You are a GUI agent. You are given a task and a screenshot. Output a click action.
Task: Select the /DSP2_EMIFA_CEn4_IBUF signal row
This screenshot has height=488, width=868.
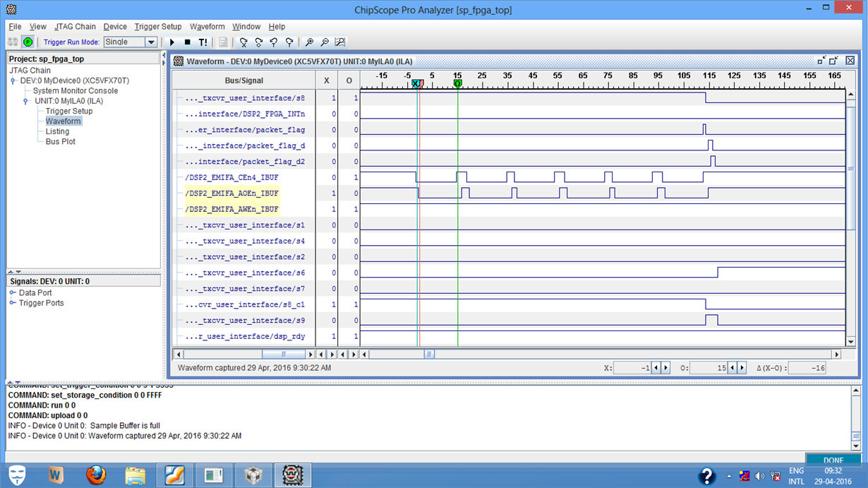click(231, 177)
